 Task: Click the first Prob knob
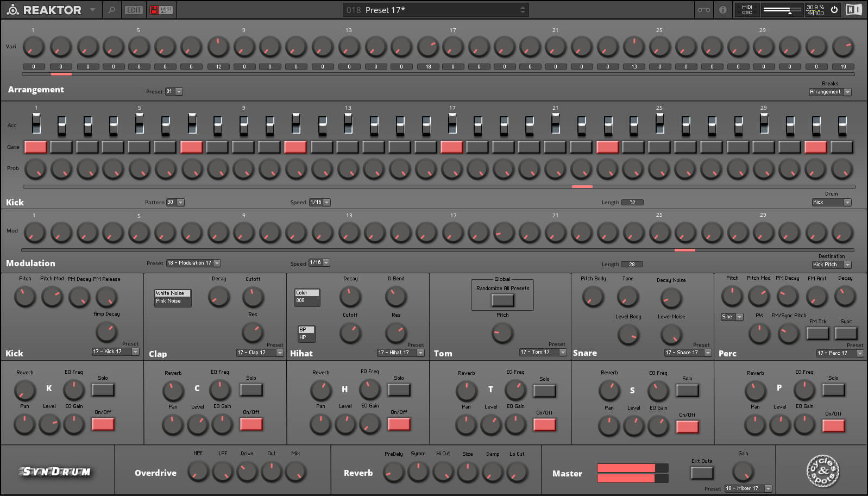[x=35, y=169]
